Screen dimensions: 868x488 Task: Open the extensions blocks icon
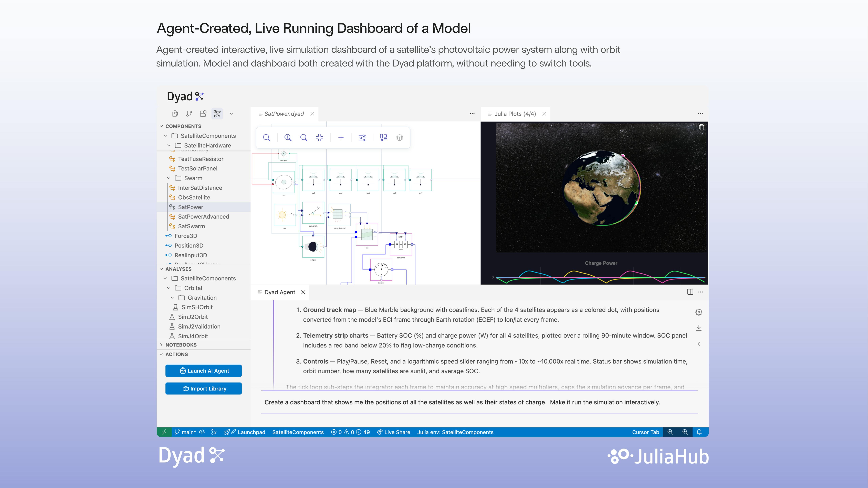click(203, 114)
